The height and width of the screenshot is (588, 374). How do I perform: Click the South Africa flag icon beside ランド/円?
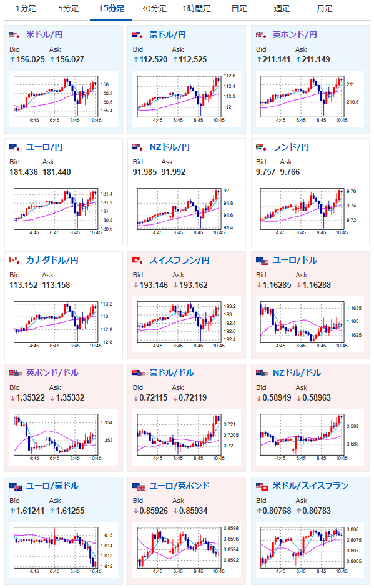click(261, 147)
